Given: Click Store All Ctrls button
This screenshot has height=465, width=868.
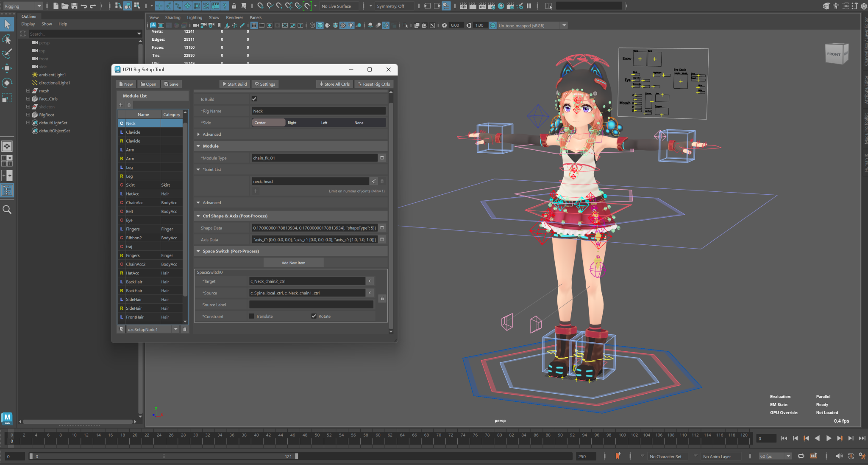Looking at the screenshot, I should (x=334, y=84).
